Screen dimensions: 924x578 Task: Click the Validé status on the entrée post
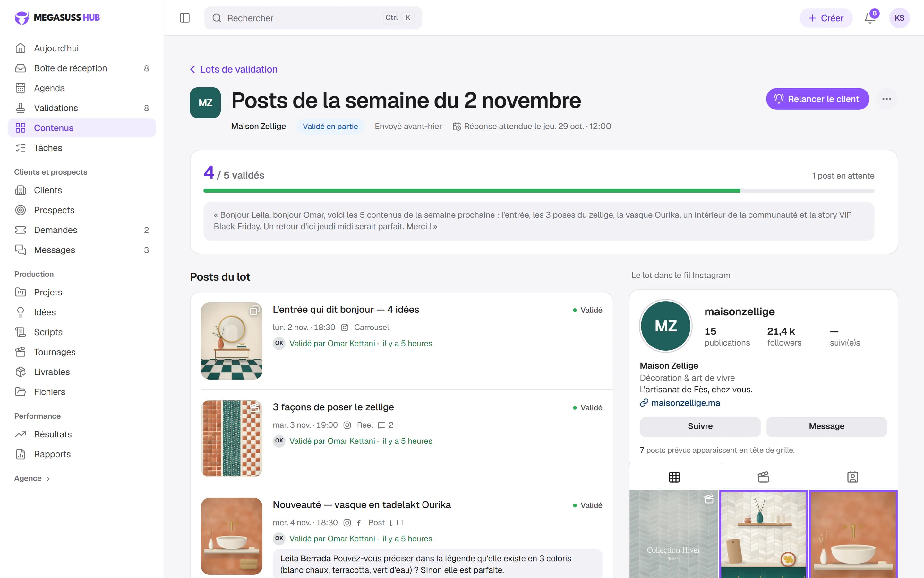click(588, 310)
